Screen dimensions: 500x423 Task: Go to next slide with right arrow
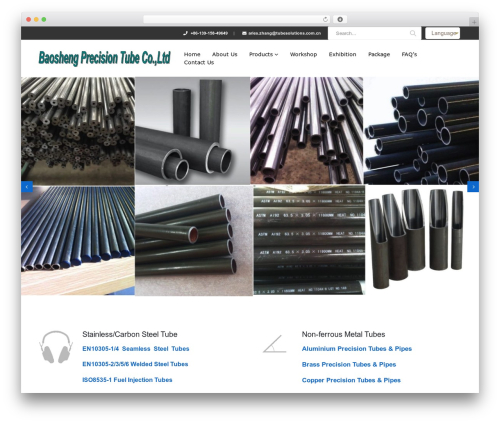(473, 187)
